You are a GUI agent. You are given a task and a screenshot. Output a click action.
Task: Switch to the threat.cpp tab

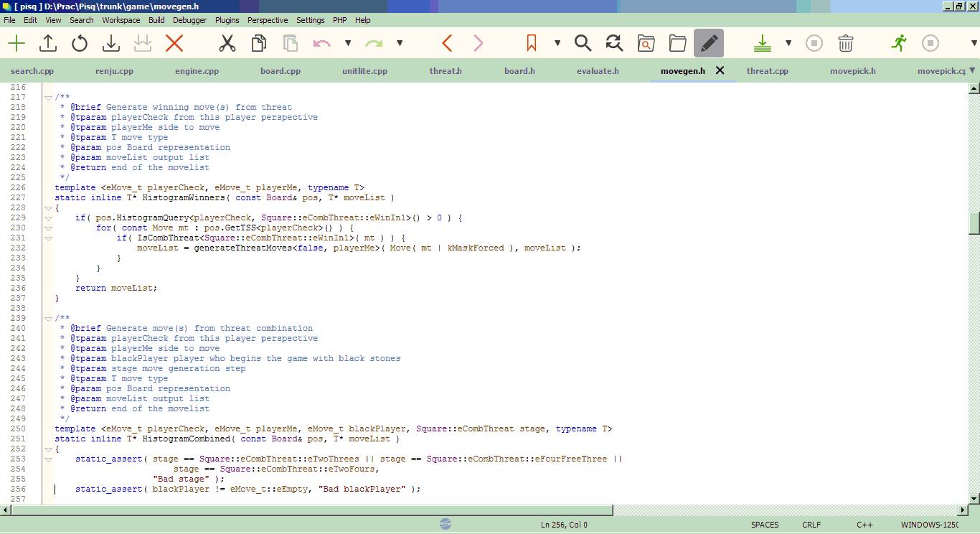pos(767,71)
